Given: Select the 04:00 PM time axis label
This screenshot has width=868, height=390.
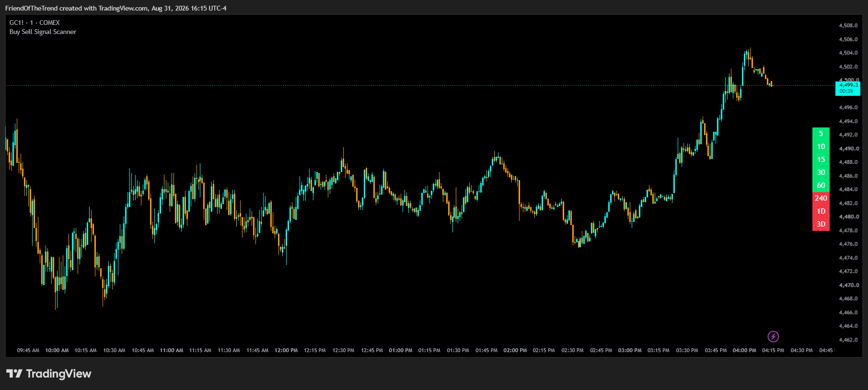Looking at the screenshot, I should pos(744,350).
